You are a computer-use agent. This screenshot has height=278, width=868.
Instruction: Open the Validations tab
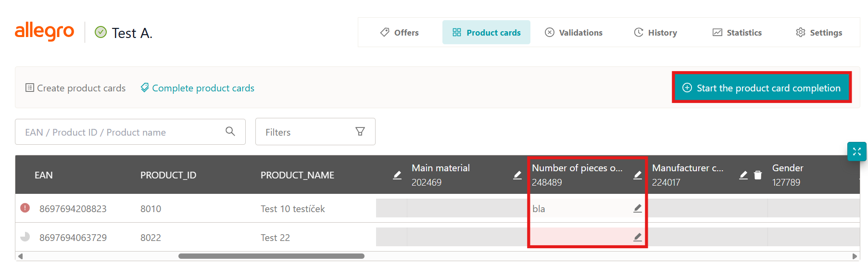[574, 33]
